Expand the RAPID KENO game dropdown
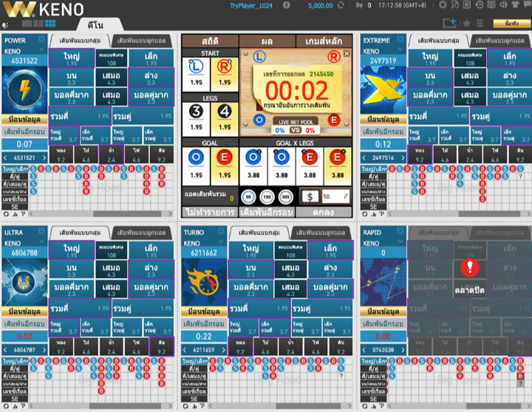The height and width of the screenshot is (412, 532). tap(400, 242)
